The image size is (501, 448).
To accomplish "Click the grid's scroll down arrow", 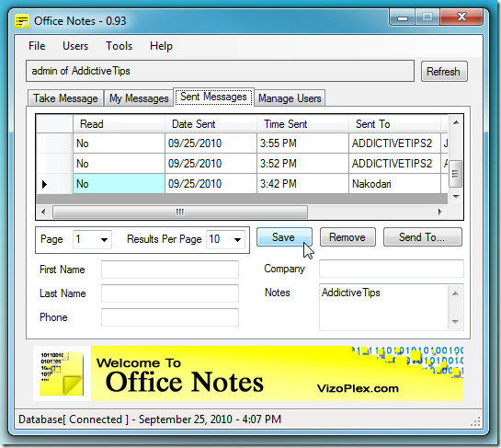I will point(456,196).
